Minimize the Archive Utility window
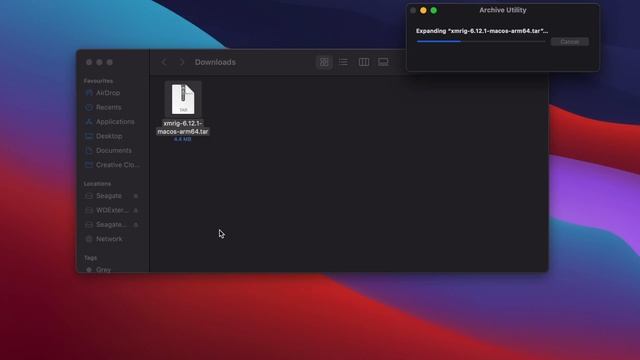 tap(423, 10)
